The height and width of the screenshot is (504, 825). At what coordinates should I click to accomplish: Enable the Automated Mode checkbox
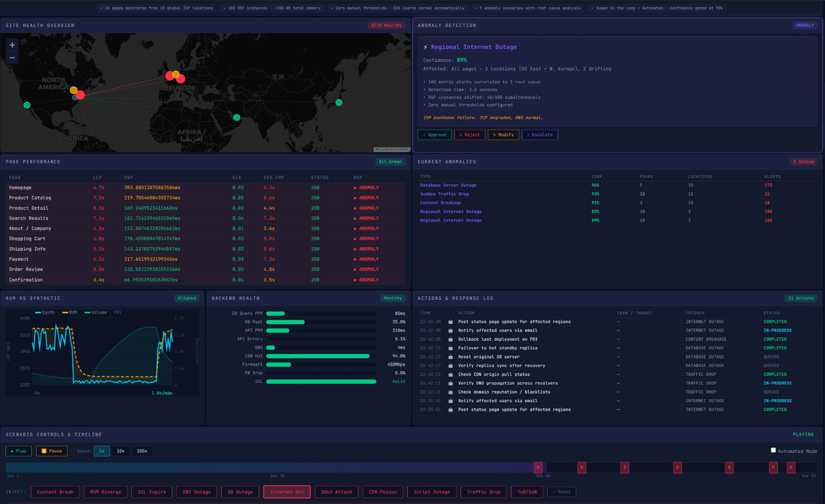pos(773,449)
